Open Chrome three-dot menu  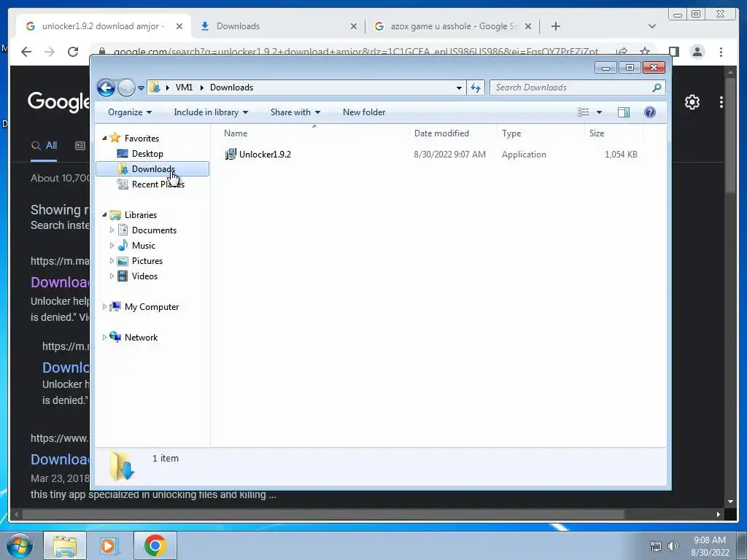[x=721, y=52]
